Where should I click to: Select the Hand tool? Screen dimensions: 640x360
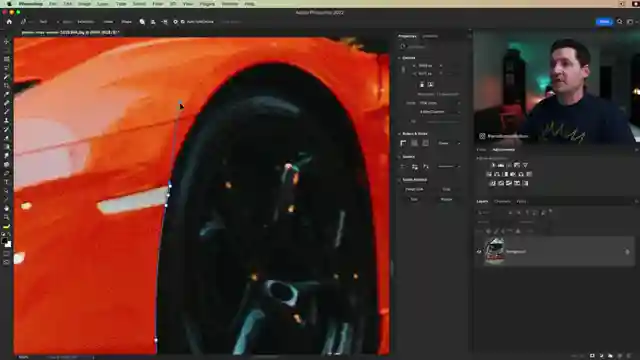tap(7, 209)
